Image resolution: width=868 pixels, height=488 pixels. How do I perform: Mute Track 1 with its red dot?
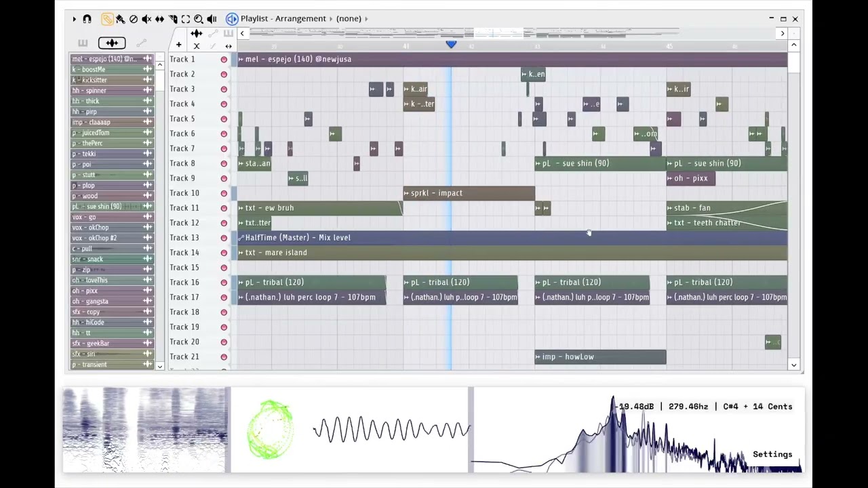click(x=224, y=60)
